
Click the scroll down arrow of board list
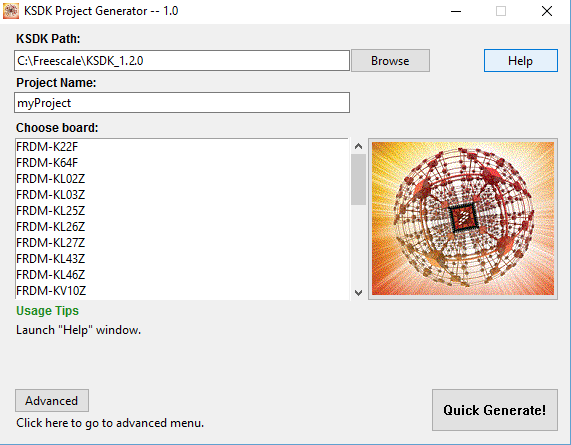click(x=358, y=293)
